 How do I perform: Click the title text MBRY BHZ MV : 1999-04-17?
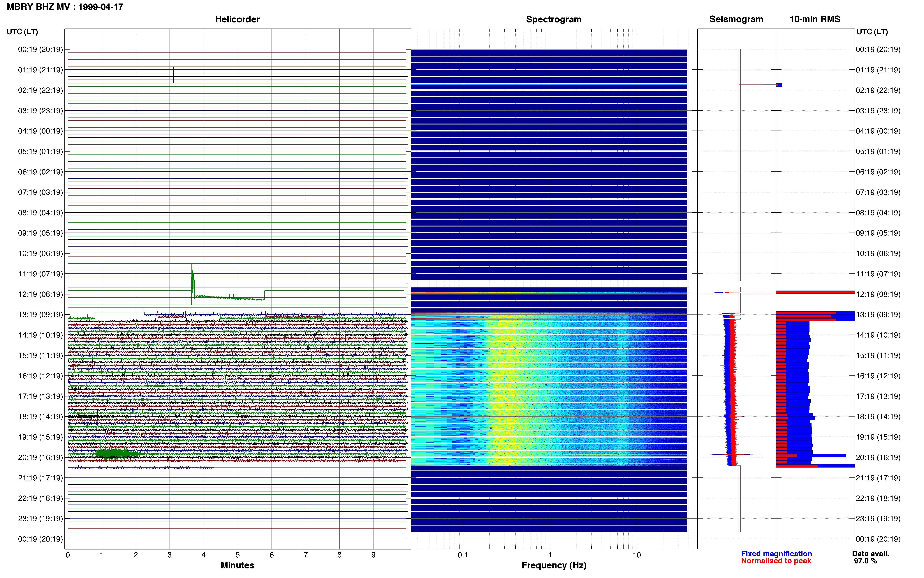[65, 7]
